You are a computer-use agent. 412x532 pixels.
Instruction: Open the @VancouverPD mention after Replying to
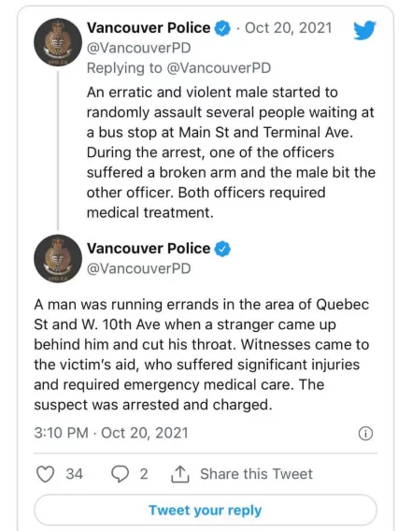[219, 68]
